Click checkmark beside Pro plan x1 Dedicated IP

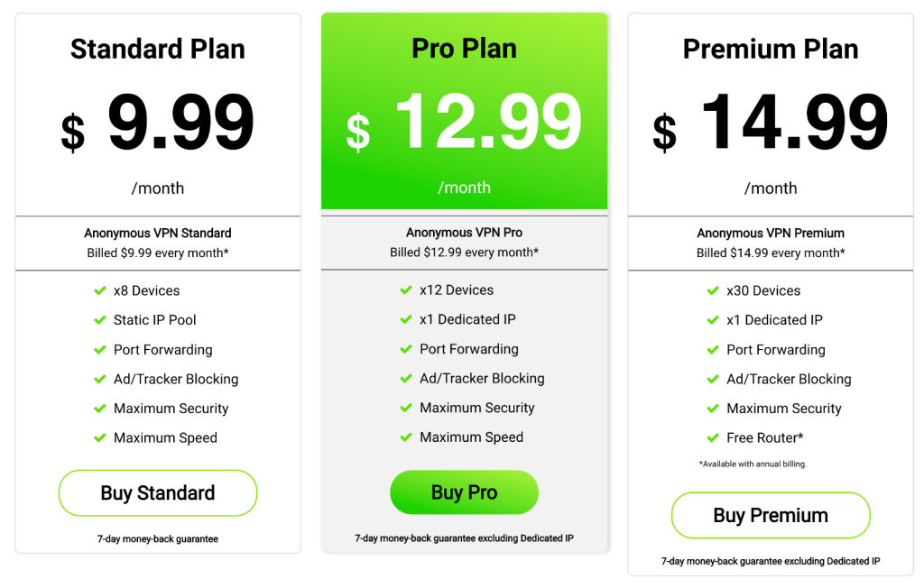coord(406,320)
